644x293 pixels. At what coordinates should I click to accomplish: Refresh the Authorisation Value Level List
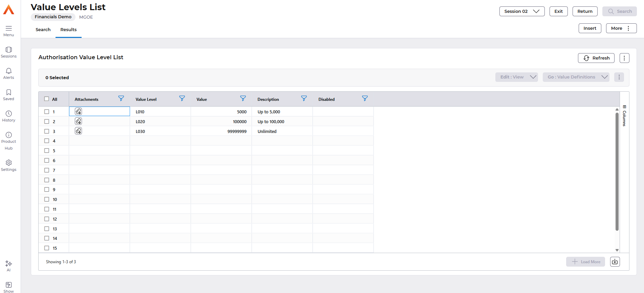[x=596, y=58]
